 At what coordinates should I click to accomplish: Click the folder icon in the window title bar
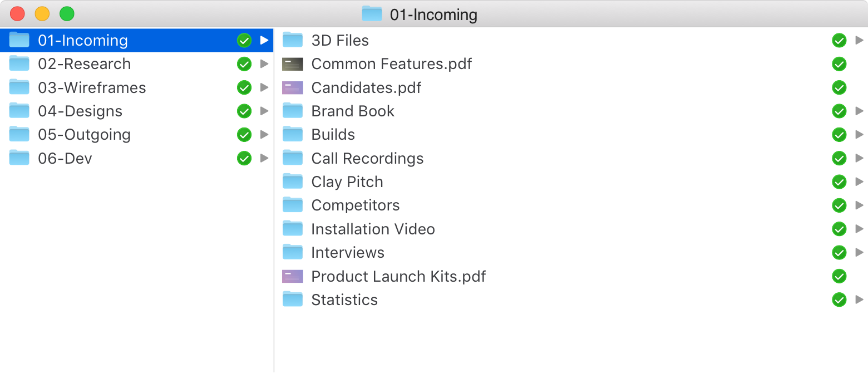(x=372, y=14)
